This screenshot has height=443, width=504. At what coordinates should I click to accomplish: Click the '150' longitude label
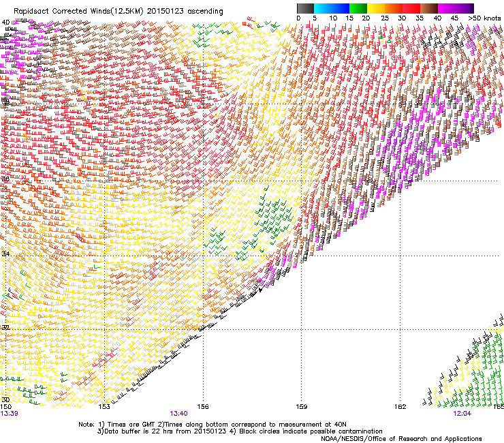pyautogui.click(x=5, y=407)
